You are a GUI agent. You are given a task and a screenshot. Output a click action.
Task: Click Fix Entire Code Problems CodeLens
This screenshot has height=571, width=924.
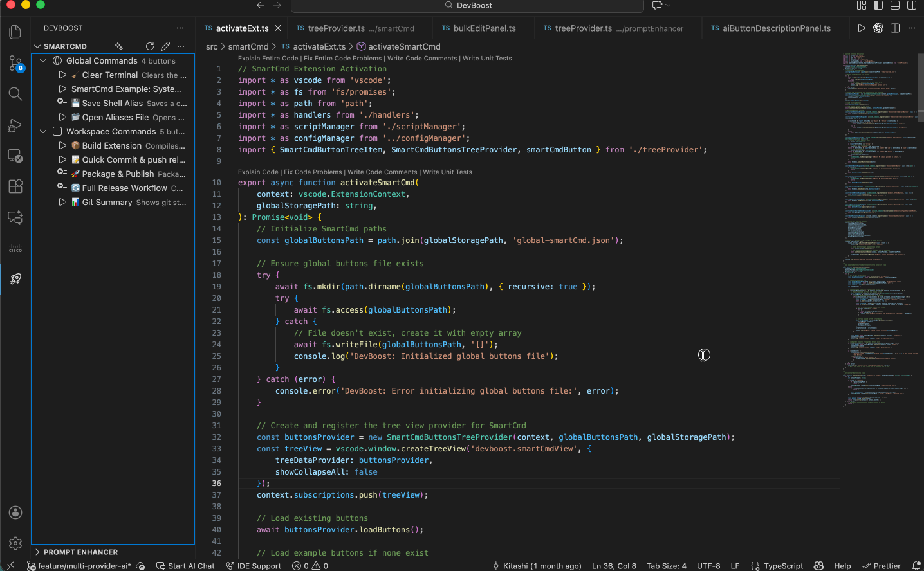tap(343, 58)
